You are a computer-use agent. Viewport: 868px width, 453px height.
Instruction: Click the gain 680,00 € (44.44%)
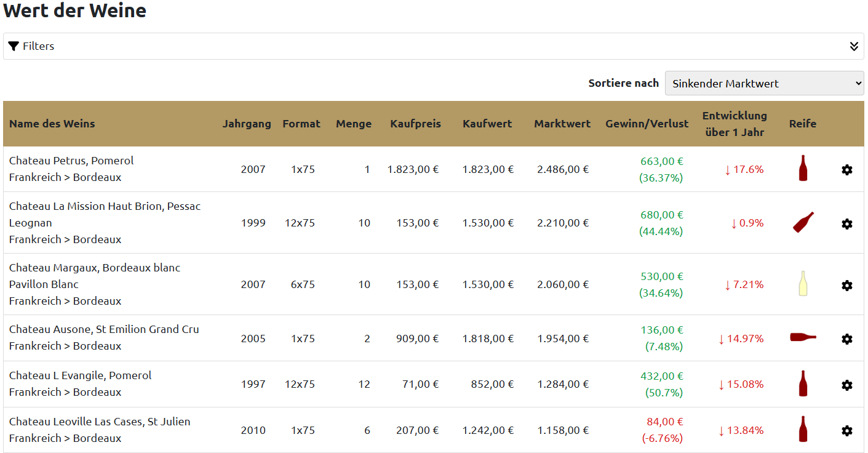661,223
